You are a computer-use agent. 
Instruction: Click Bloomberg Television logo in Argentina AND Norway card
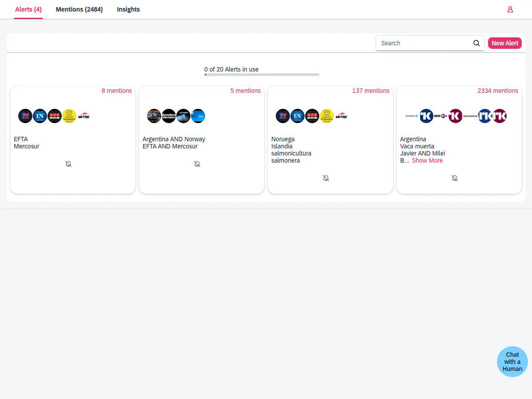click(x=169, y=116)
